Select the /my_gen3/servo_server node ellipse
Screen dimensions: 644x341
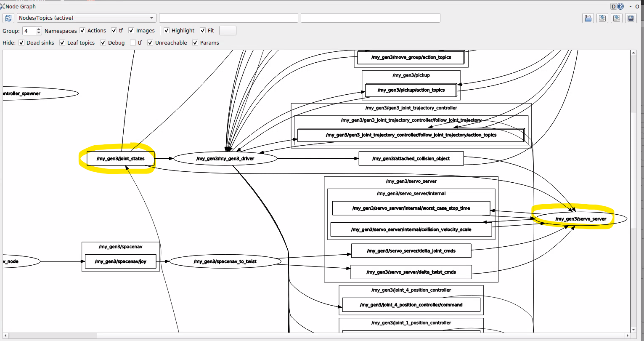tap(580, 218)
